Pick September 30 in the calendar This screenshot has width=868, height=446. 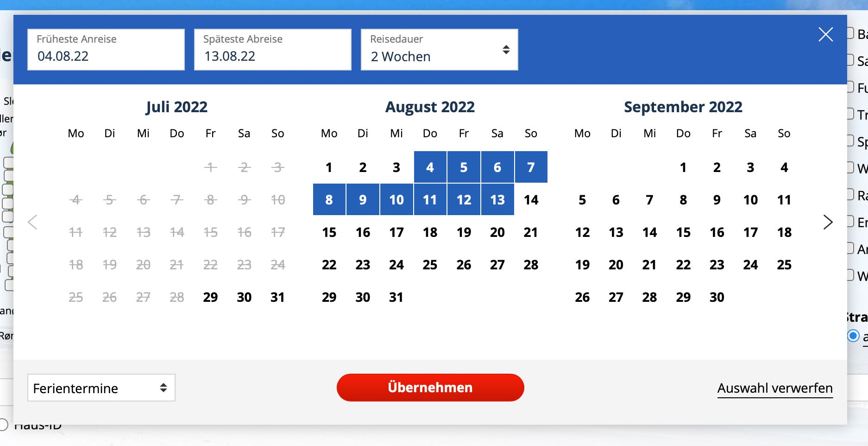pos(717,297)
